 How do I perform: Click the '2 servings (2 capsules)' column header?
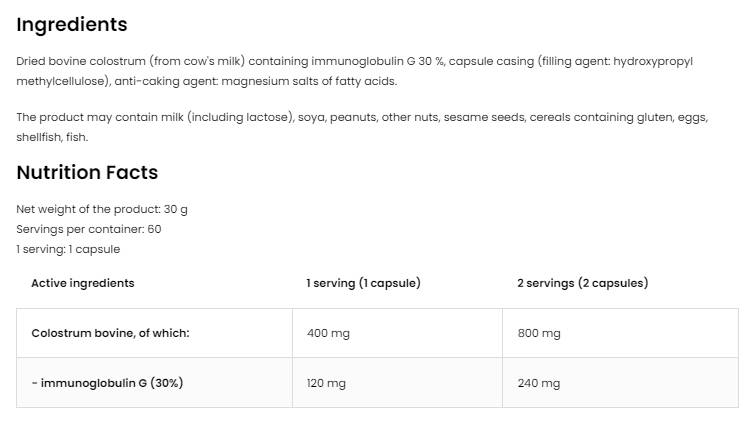coord(582,283)
